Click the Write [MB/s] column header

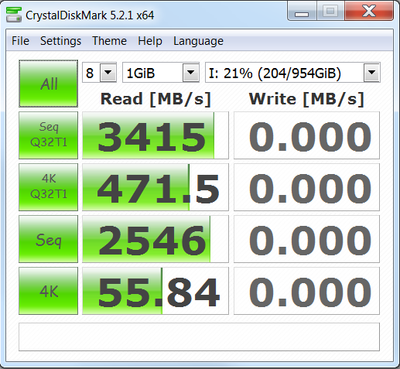click(x=306, y=99)
